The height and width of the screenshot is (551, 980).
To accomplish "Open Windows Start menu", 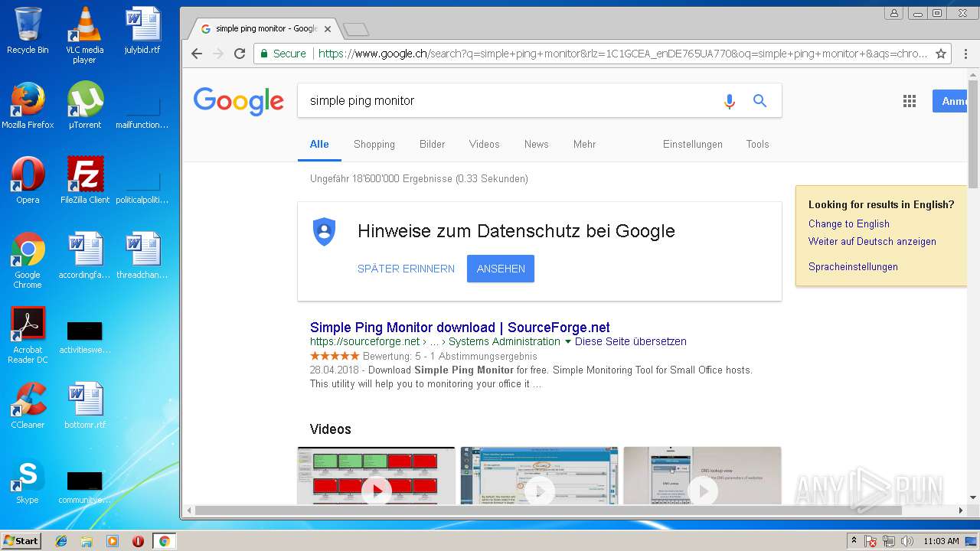I will pyautogui.click(x=21, y=540).
